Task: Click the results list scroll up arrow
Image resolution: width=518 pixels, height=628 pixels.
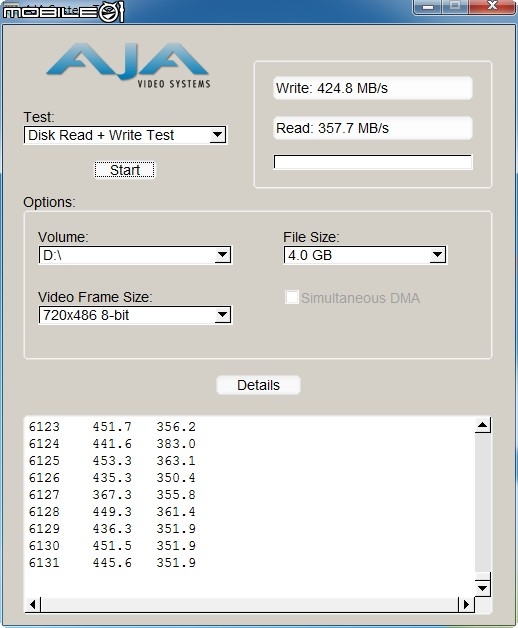Action: point(483,425)
